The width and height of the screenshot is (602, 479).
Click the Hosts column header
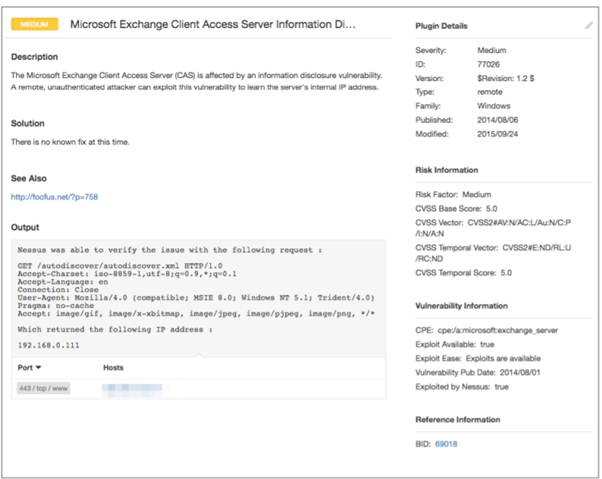coord(114,368)
